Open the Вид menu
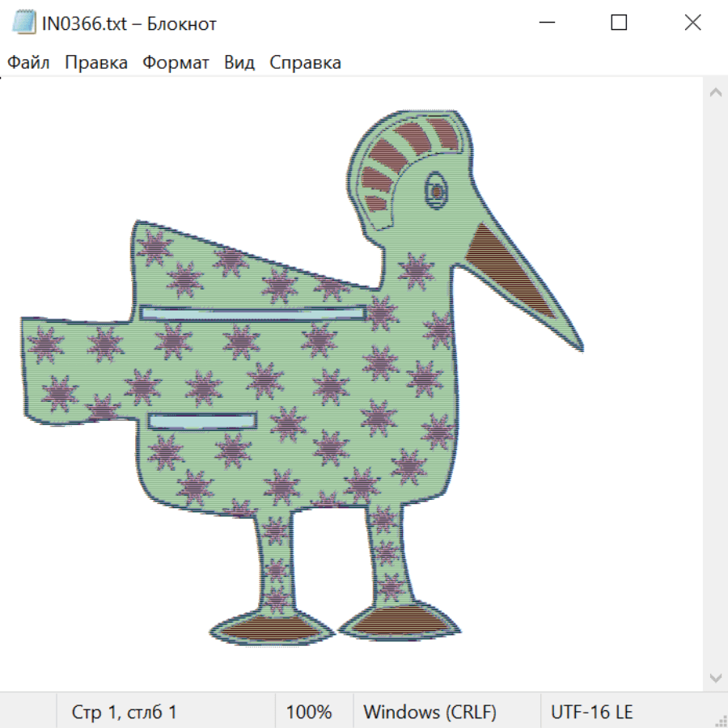This screenshot has width=728, height=728. (239, 63)
